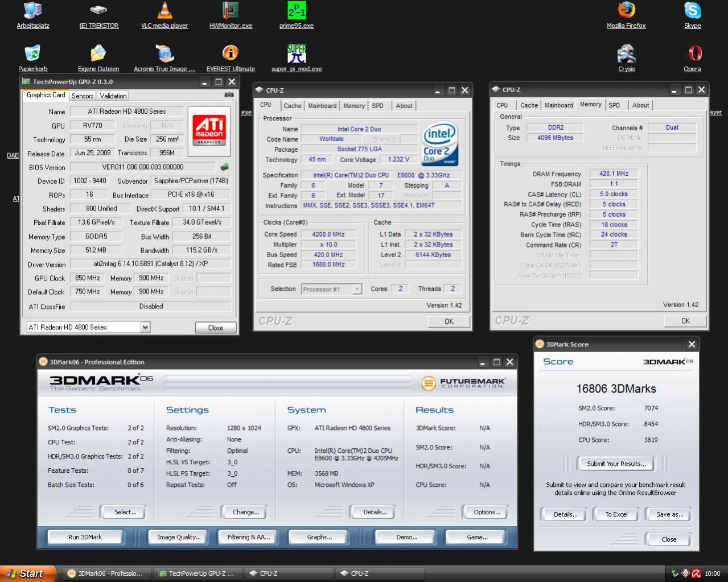Launch prime95.exe from the desktop
The image size is (728, 582).
tap(297, 15)
